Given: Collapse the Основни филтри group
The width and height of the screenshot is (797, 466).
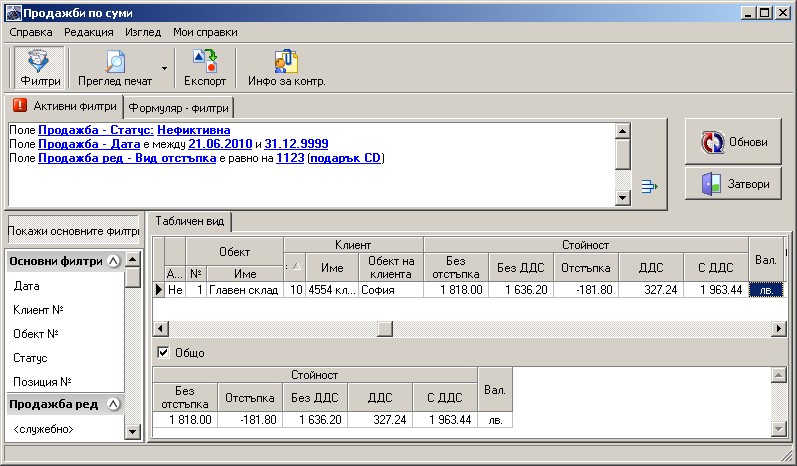Looking at the screenshot, I should point(114,261).
